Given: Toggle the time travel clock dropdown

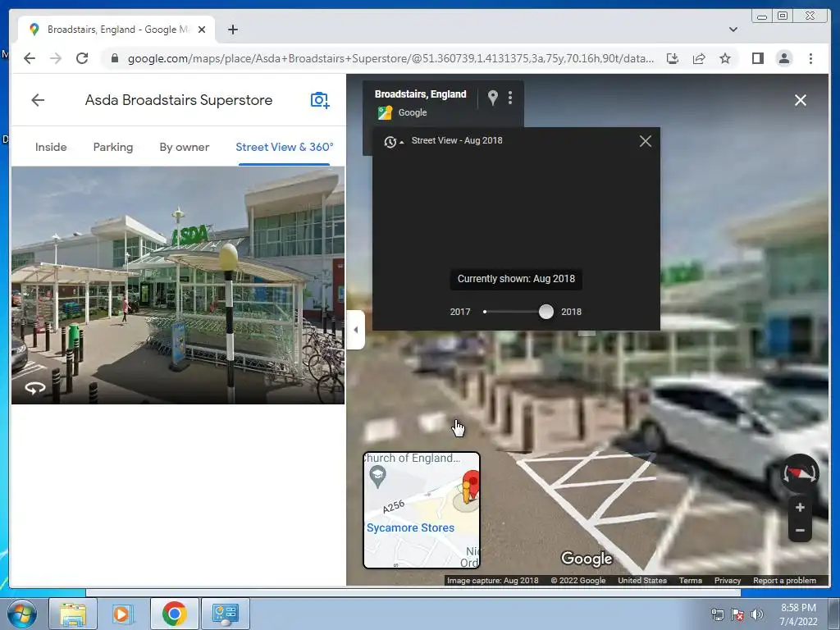Looking at the screenshot, I should coord(393,141).
